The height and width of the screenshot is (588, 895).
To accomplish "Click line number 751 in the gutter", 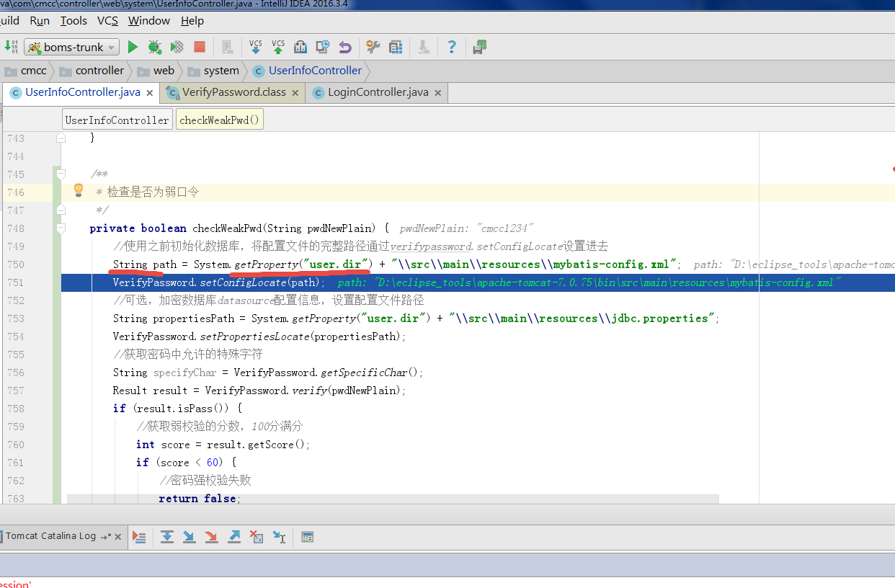I will [16, 282].
